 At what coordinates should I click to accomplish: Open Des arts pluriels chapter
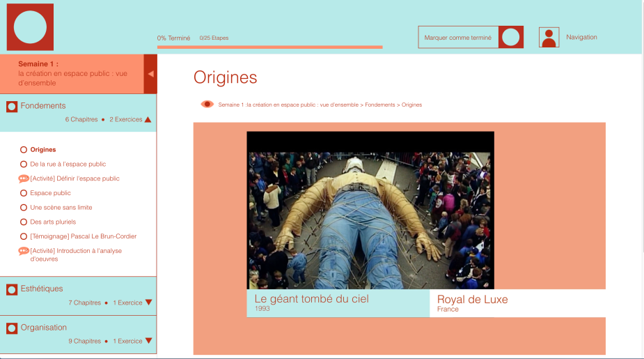53,222
